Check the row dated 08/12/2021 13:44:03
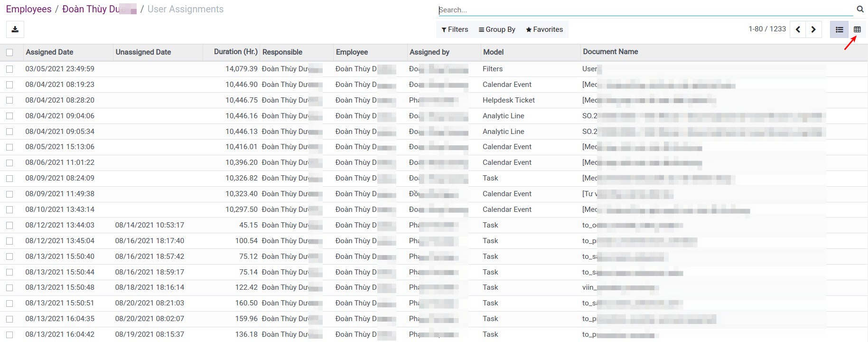 tap(9, 225)
